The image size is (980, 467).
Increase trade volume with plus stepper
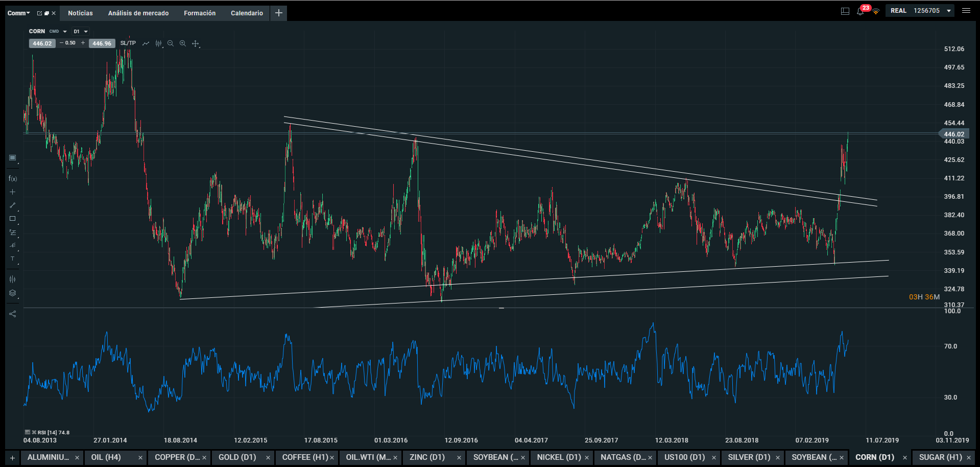point(83,43)
